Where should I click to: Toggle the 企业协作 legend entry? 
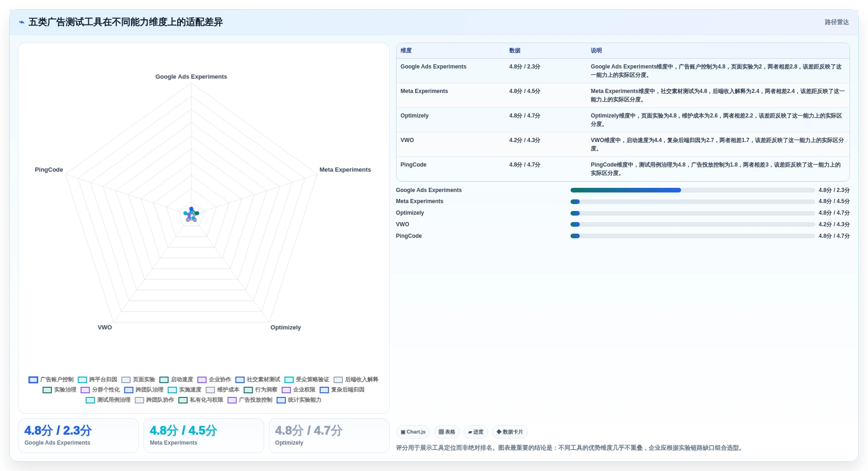pos(214,379)
